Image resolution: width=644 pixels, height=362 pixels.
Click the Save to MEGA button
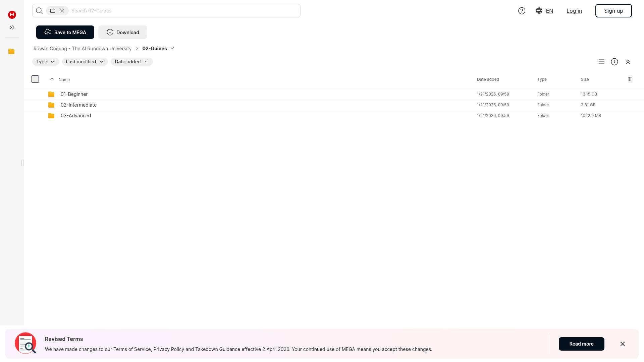65,32
